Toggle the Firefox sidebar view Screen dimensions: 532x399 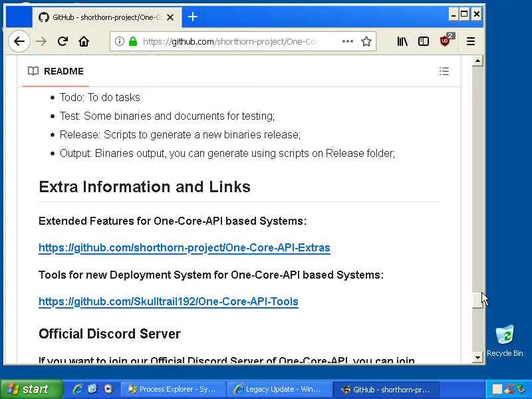[424, 41]
